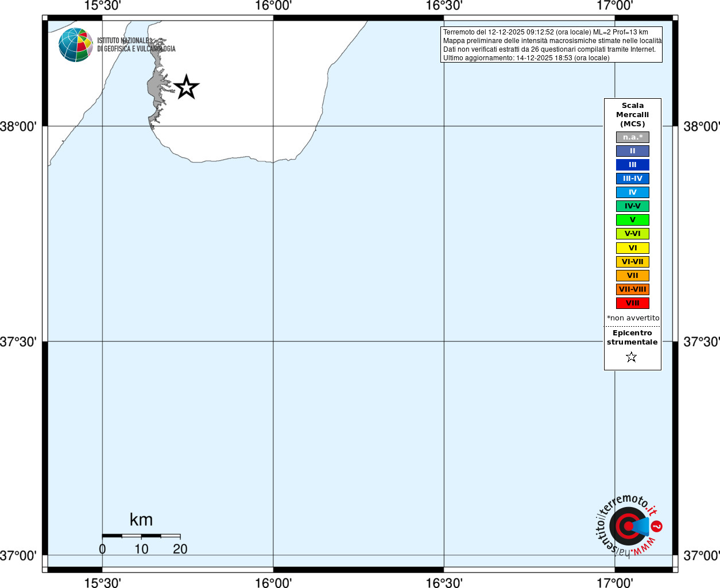Screen dimensions: 720x588
Task: Click the right 37°30' latitude label
Action: pos(701,342)
